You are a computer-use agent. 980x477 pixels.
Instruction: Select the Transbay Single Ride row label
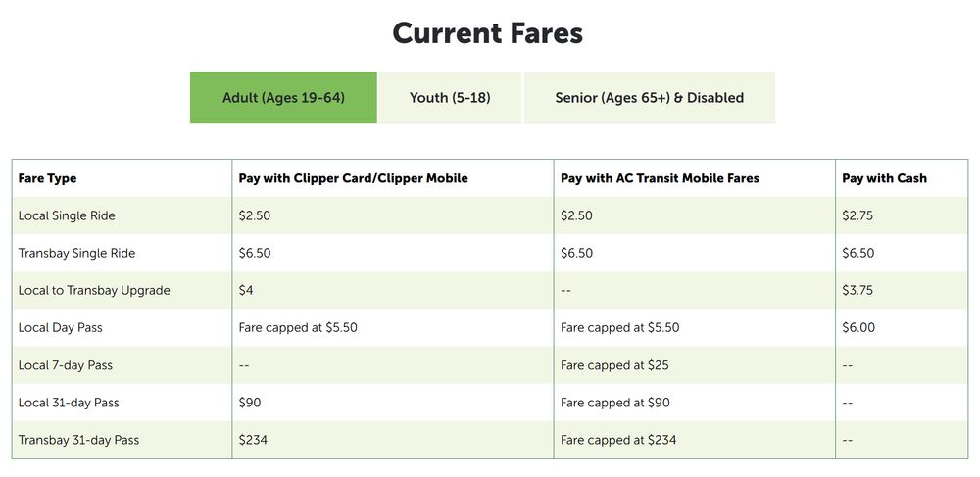click(76, 254)
